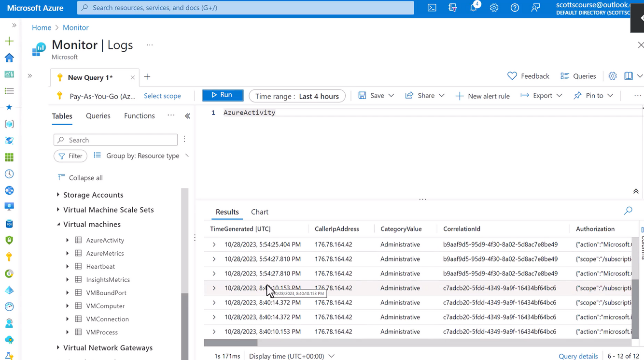Open the portal settings gear
644x360 pixels.
pyautogui.click(x=494, y=8)
